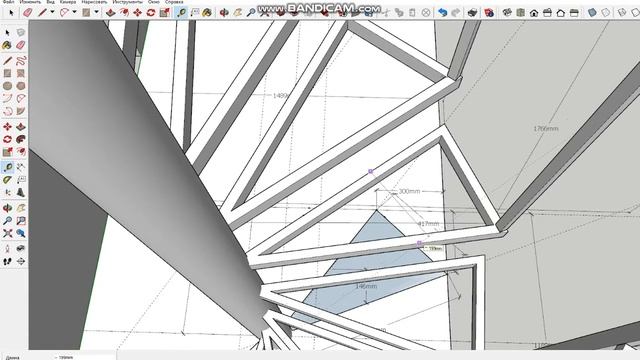Image resolution: width=640 pixels, height=360 pixels.
Task: Select the Follow Me tool in left palette
Action: (x=20, y=139)
